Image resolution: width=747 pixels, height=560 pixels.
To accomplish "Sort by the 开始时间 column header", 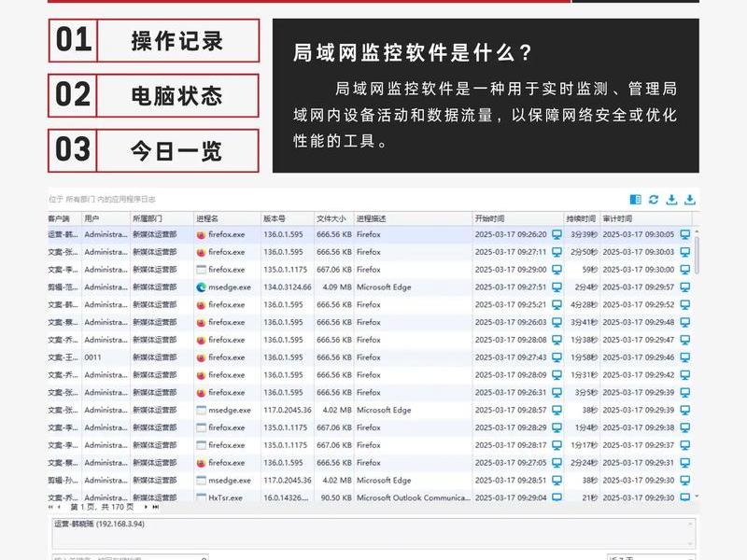I will (x=518, y=218).
